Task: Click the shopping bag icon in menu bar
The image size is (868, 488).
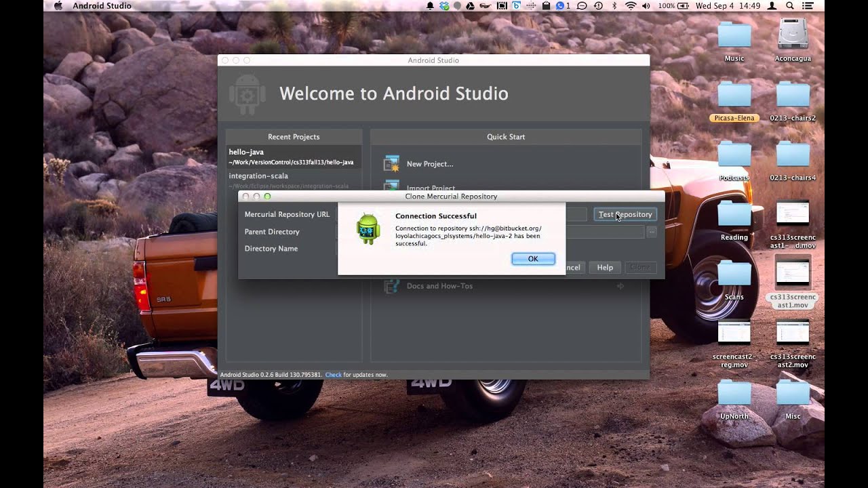Action: (x=546, y=6)
